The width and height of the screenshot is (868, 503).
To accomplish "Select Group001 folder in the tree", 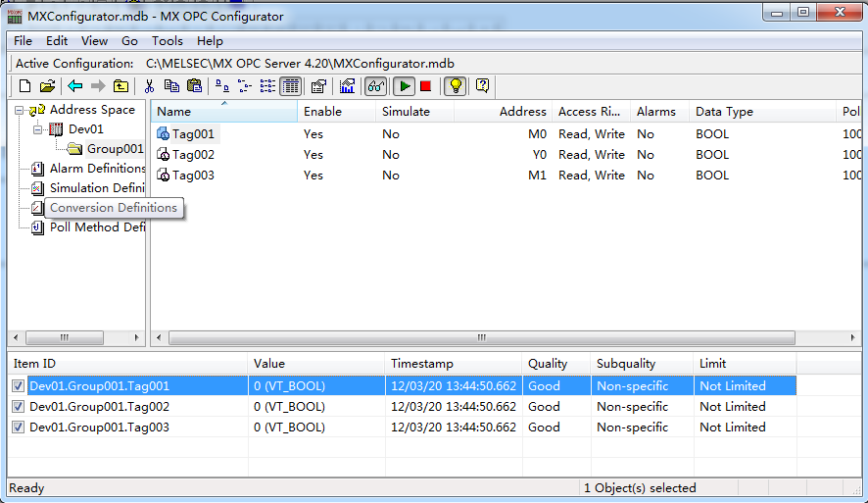I will [115, 149].
